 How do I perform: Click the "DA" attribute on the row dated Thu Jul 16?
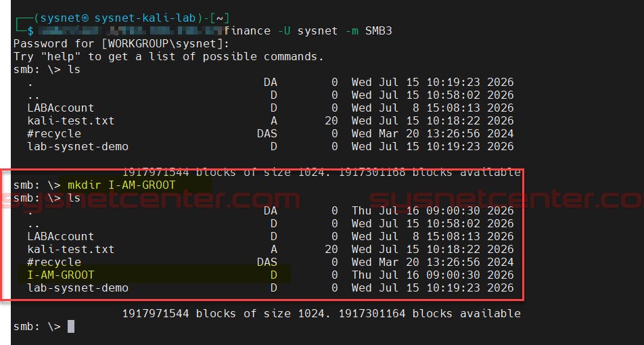point(271,210)
